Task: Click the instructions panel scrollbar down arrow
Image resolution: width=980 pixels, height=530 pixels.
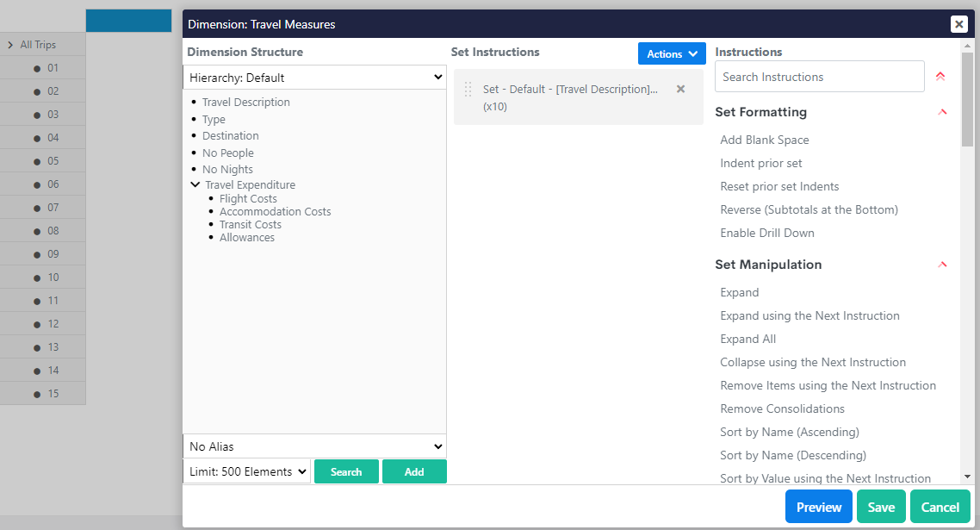Action: coord(967,476)
